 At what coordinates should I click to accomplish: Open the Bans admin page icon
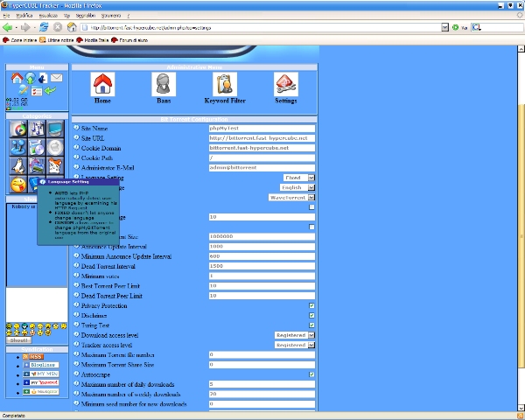tap(164, 85)
